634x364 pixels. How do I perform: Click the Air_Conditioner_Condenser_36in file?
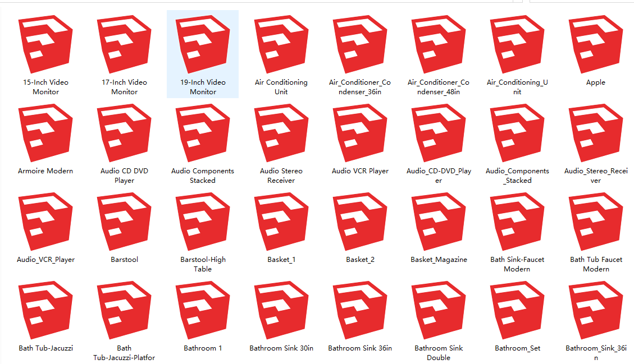[360, 44]
